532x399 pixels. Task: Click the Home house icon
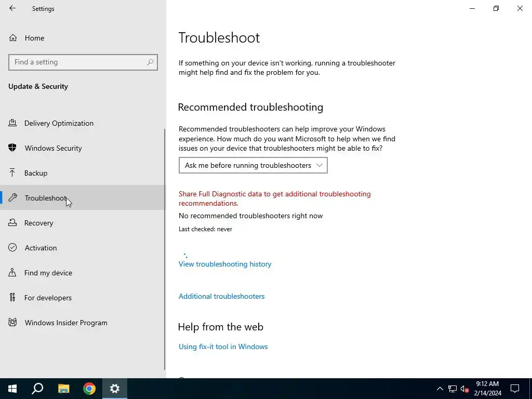coord(13,37)
